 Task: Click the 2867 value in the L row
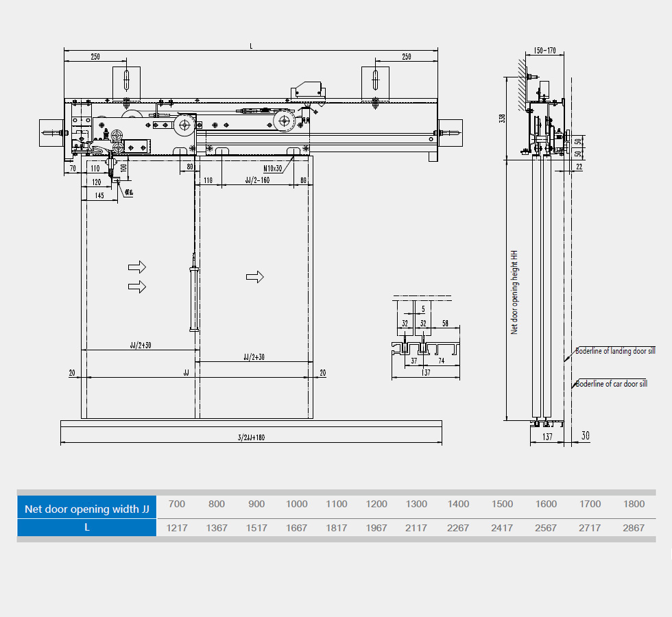coord(634,528)
